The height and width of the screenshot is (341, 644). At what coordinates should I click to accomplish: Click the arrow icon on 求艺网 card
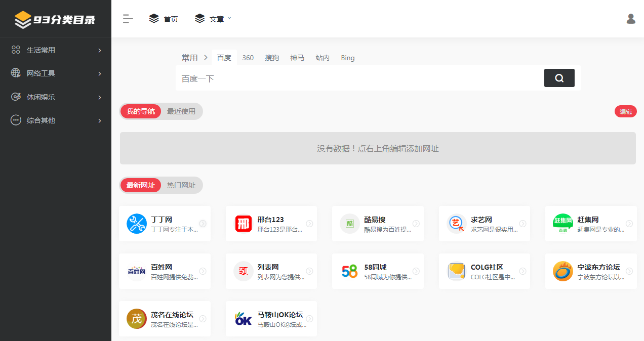point(522,224)
